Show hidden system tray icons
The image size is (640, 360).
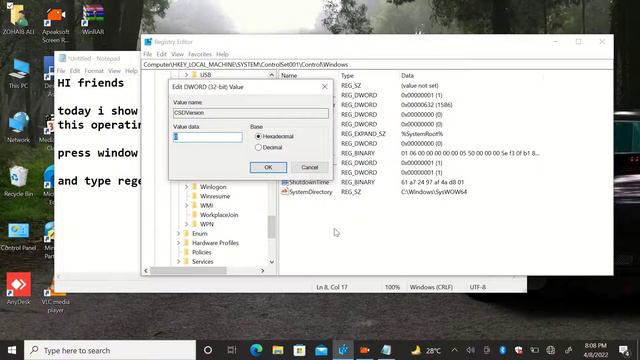(454, 350)
